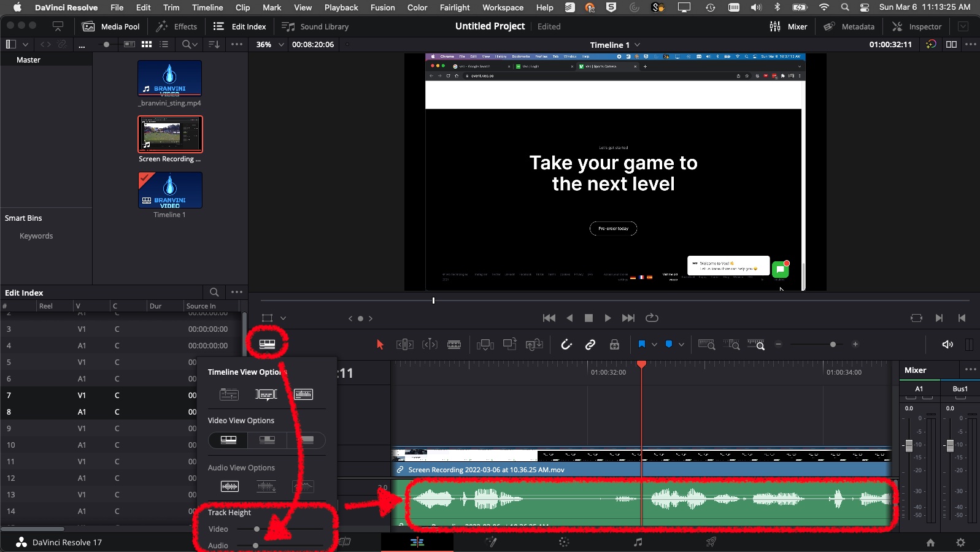Mute audio with speaker icon
Screen dimensions: 980x552
(947, 345)
